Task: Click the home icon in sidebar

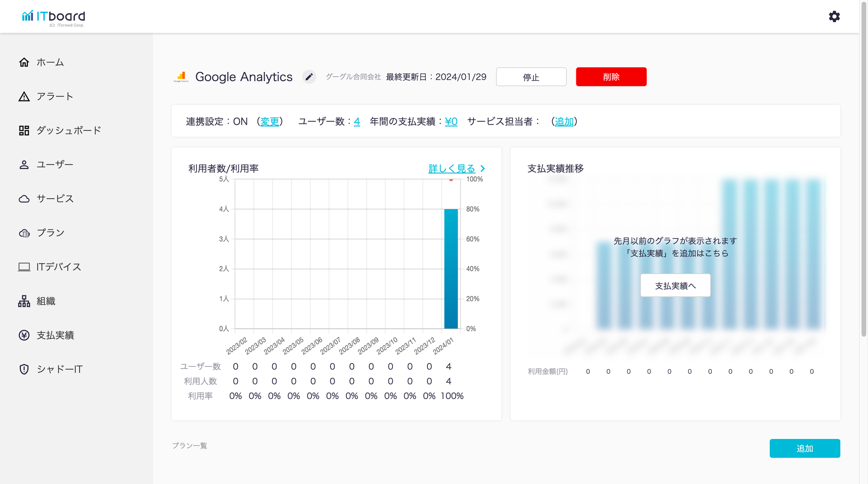Action: click(x=24, y=62)
